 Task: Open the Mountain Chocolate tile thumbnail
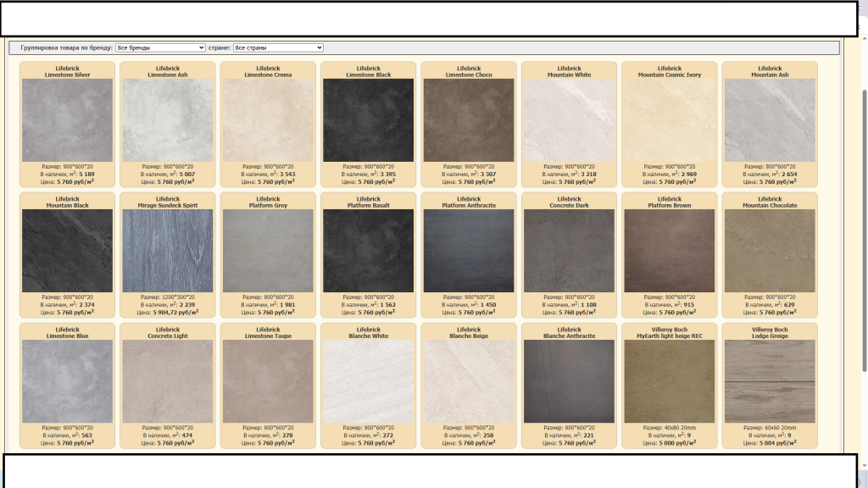[770, 251]
